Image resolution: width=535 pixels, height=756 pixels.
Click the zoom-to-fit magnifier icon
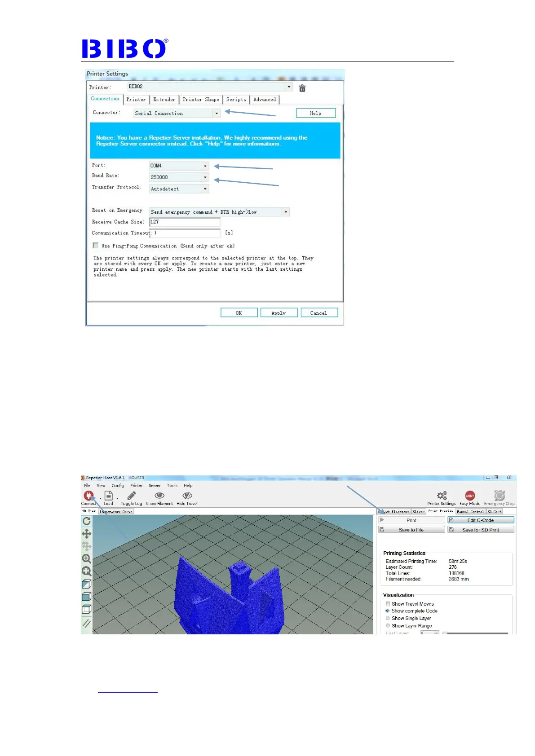click(x=87, y=571)
